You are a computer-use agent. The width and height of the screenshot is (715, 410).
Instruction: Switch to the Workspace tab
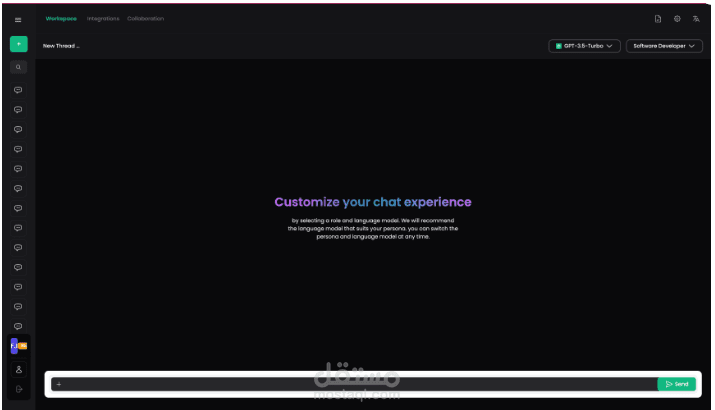point(61,19)
